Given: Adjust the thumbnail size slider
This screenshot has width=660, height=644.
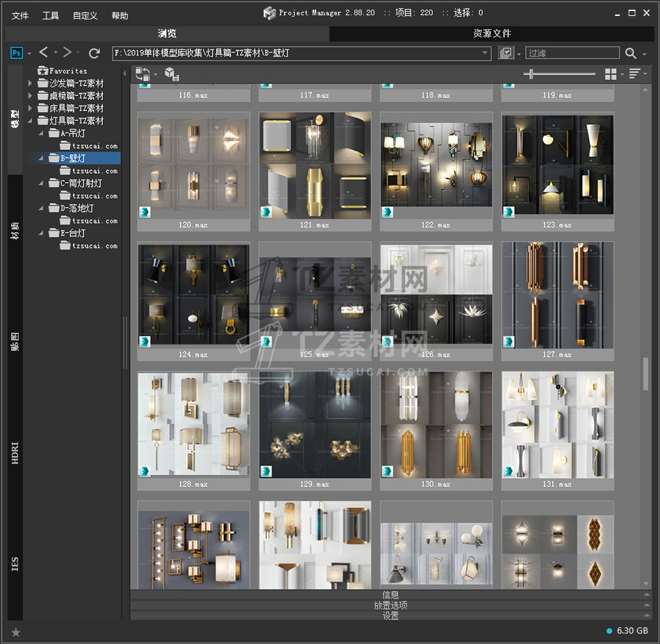Looking at the screenshot, I should 531,74.
